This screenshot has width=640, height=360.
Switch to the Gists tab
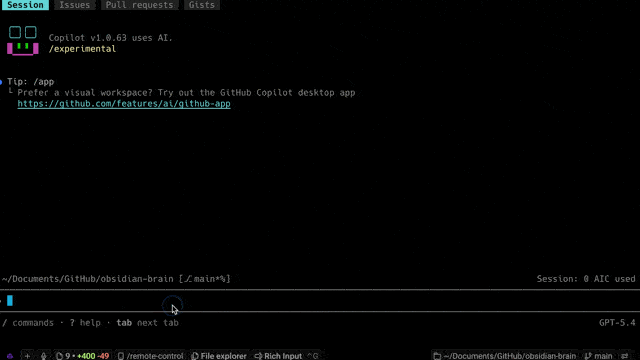tap(202, 5)
